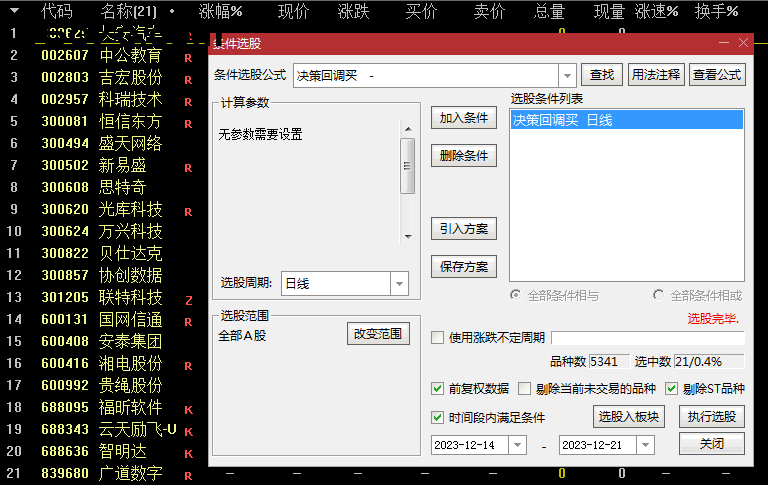This screenshot has width=768, height=485.
Task: Click 引入方案 button
Action: tap(463, 229)
